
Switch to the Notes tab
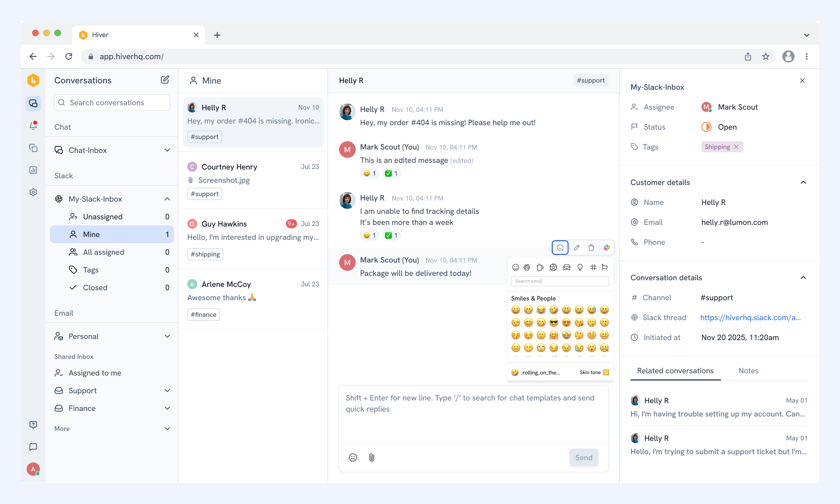[748, 371]
